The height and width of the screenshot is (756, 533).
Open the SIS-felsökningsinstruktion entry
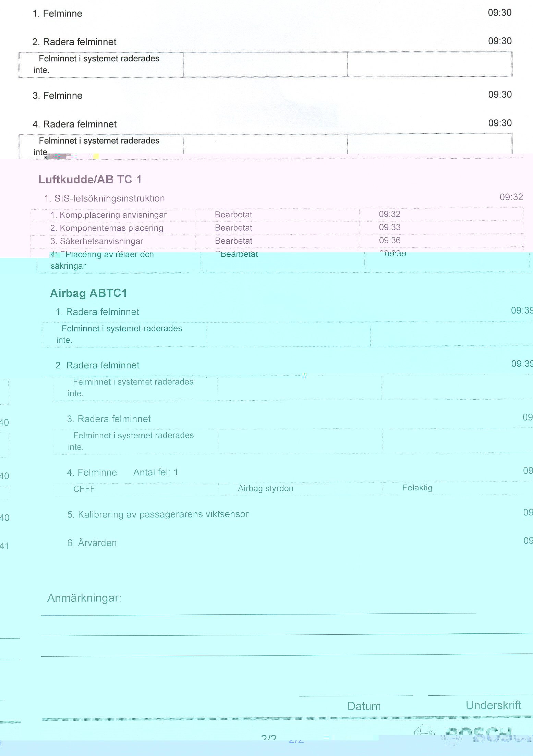click(x=109, y=198)
